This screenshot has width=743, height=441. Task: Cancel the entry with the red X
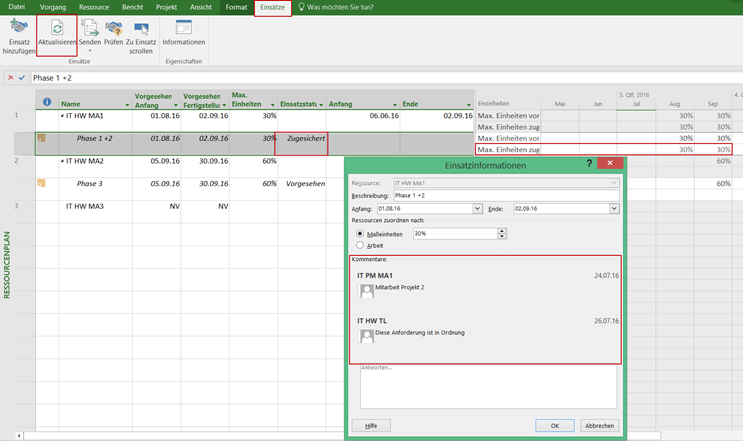click(x=11, y=77)
